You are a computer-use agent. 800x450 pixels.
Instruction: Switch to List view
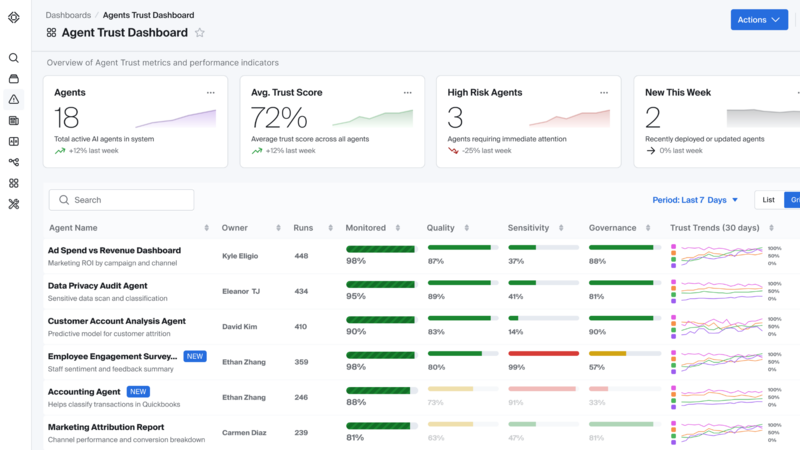click(x=768, y=200)
